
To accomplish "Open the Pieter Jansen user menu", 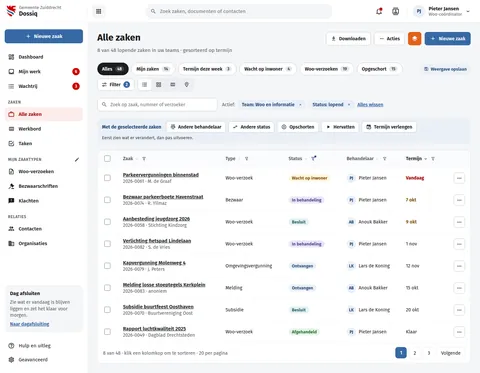I will (442, 11).
